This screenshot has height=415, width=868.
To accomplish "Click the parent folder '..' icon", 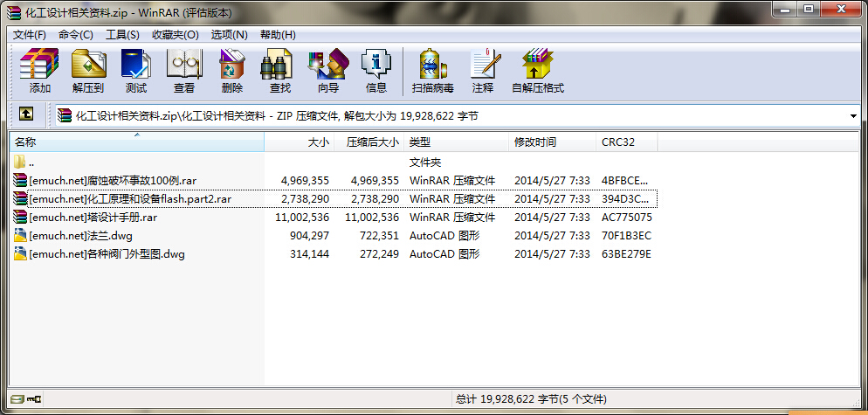I will [x=20, y=162].
